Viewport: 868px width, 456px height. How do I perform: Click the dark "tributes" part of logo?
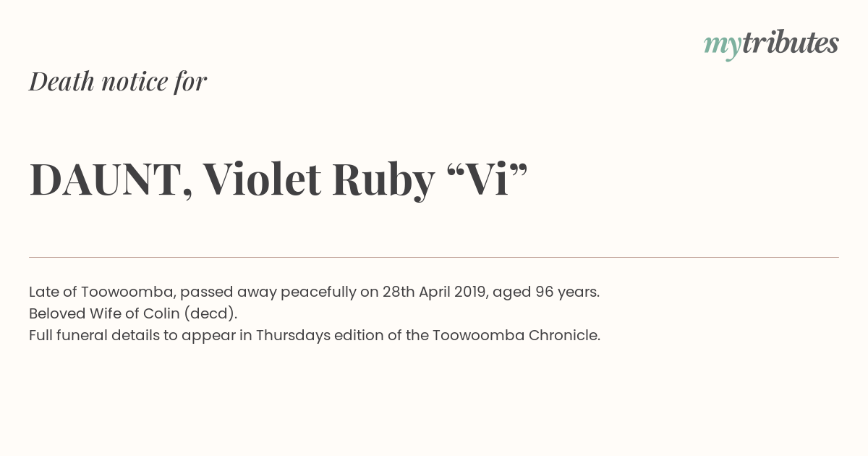(790, 43)
